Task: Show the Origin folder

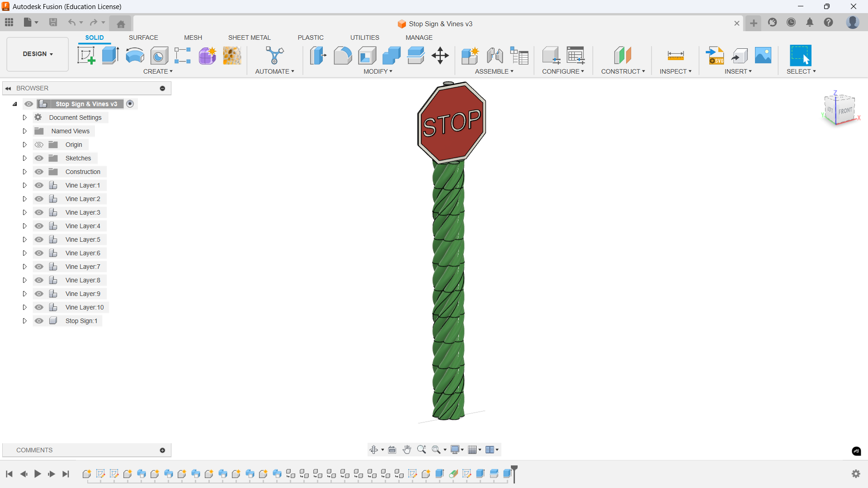Action: click(39, 145)
